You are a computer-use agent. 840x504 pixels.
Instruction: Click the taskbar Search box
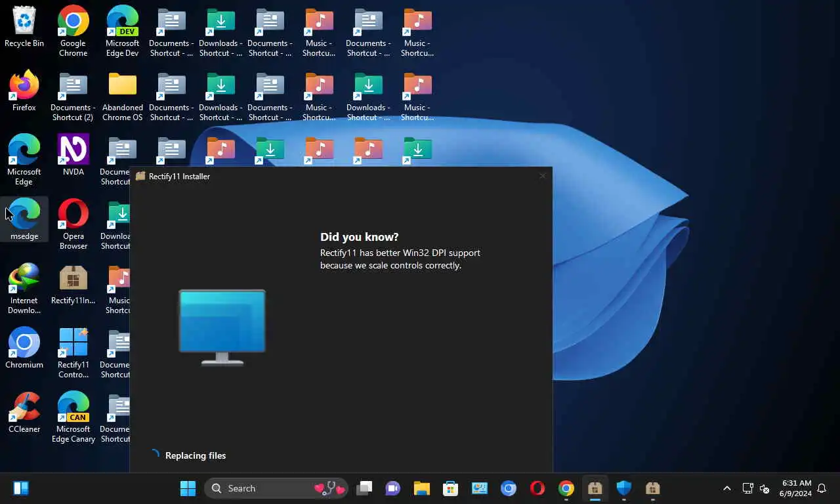276,488
